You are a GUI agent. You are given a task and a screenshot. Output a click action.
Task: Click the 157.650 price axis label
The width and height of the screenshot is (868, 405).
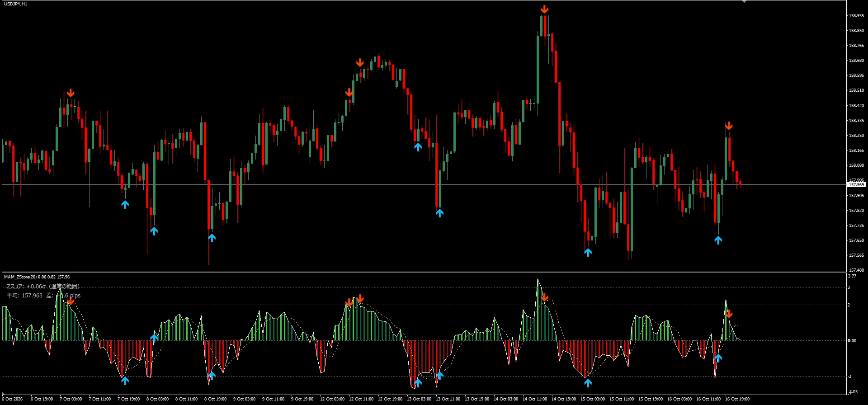click(x=856, y=240)
